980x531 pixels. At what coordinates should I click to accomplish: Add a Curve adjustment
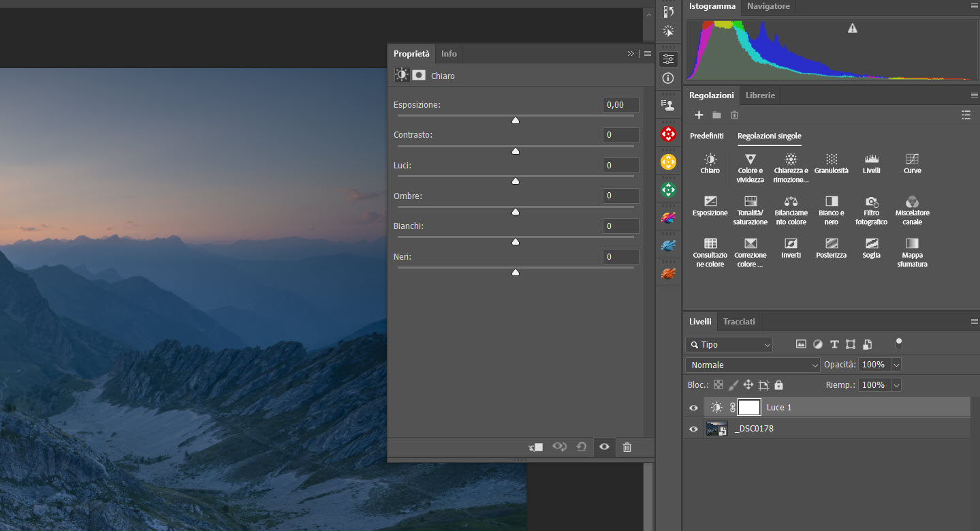click(x=912, y=164)
